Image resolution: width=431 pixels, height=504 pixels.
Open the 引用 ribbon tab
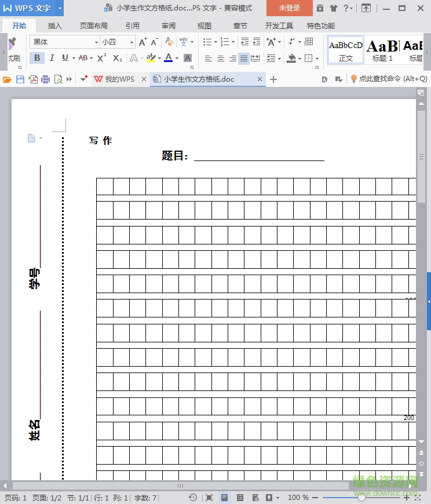pos(133,25)
